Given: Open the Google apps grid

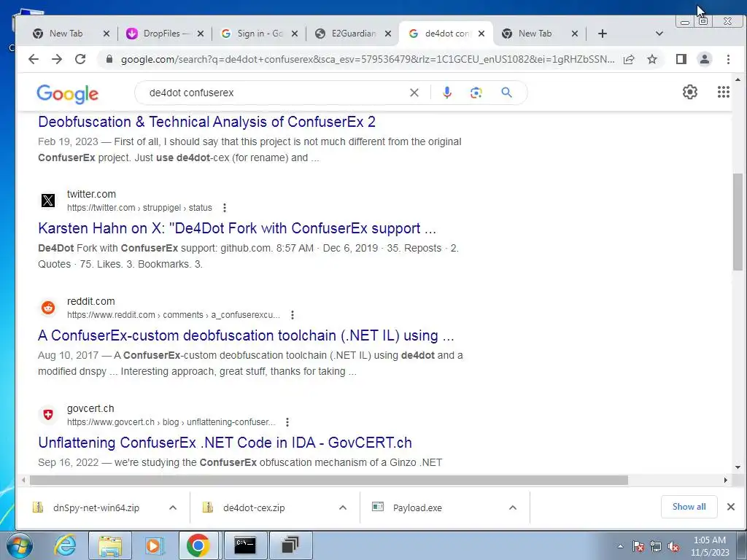Looking at the screenshot, I should click(723, 92).
